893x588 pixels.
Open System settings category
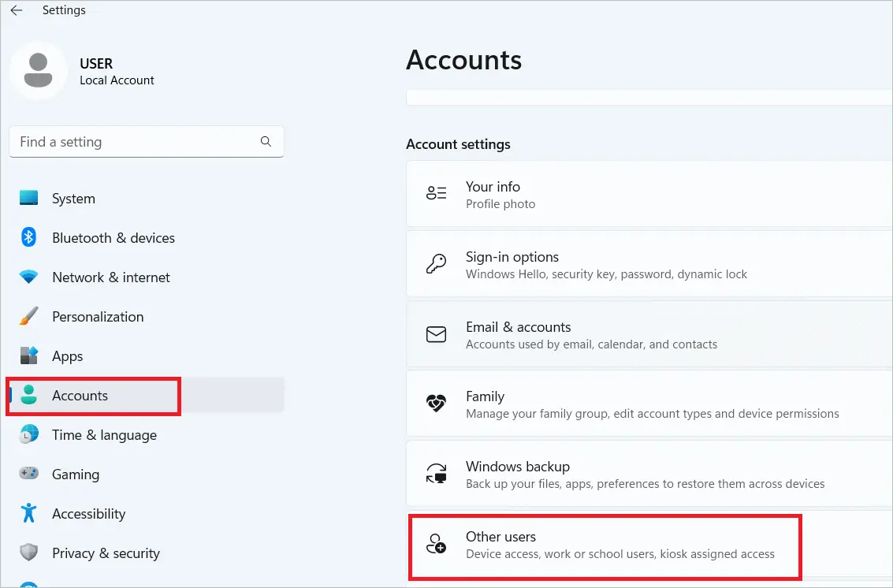point(147,199)
